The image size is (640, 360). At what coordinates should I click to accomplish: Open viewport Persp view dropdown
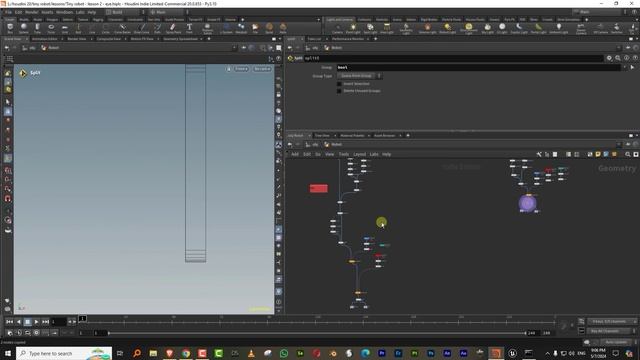(241, 69)
